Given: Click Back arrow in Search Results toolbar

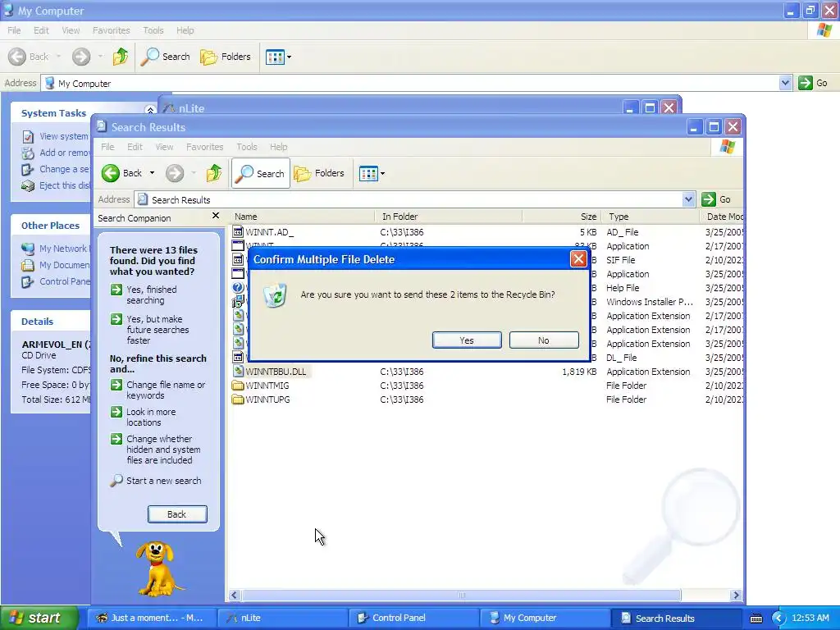Looking at the screenshot, I should tap(111, 173).
